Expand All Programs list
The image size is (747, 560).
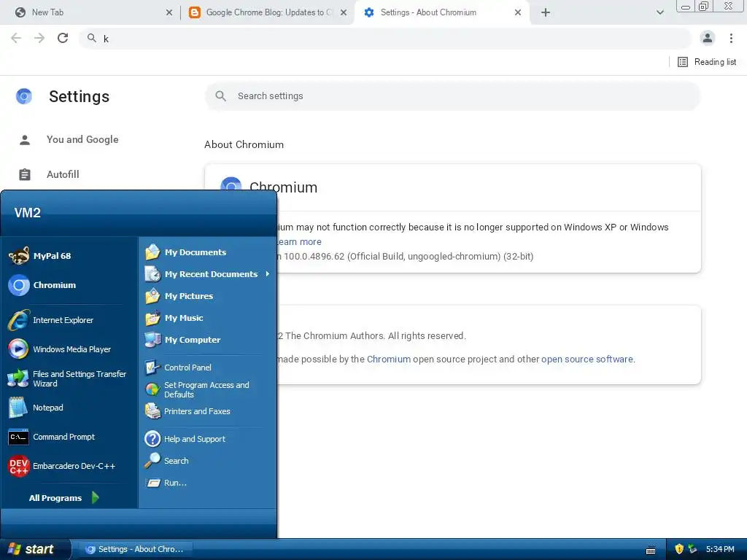pyautogui.click(x=64, y=497)
